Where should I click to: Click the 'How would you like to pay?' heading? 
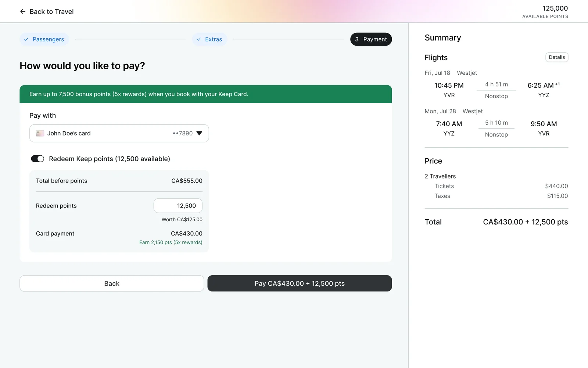tap(82, 66)
